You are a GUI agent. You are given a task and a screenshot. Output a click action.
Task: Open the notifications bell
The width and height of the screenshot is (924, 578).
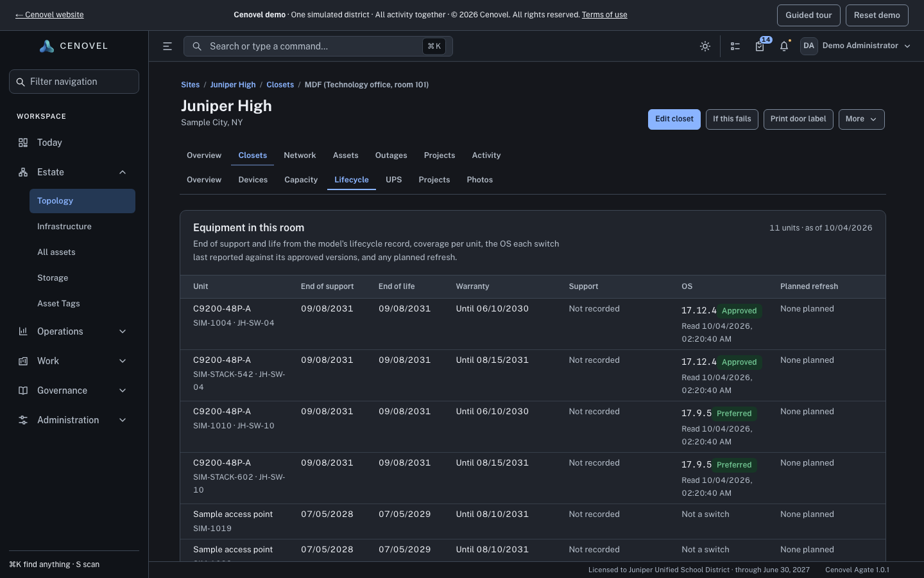(784, 46)
